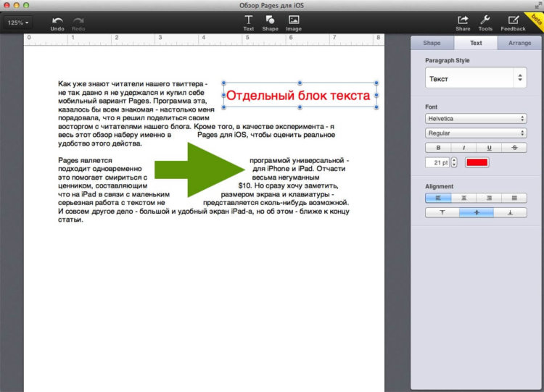Image resolution: width=544 pixels, height=392 pixels.
Task: Open the red text color swatch
Action: 477,162
